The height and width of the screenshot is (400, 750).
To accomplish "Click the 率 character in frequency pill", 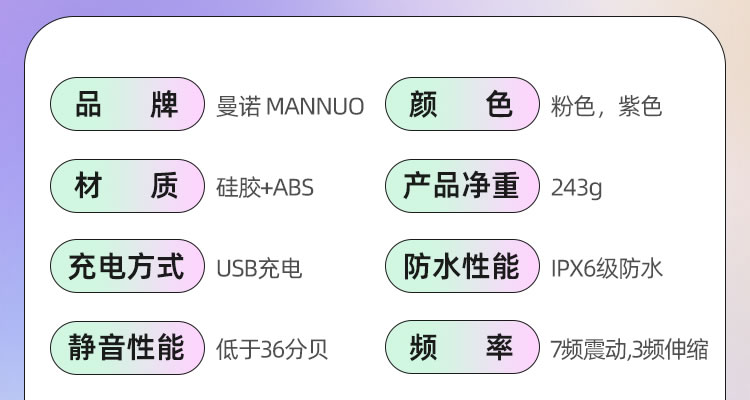I will (499, 347).
